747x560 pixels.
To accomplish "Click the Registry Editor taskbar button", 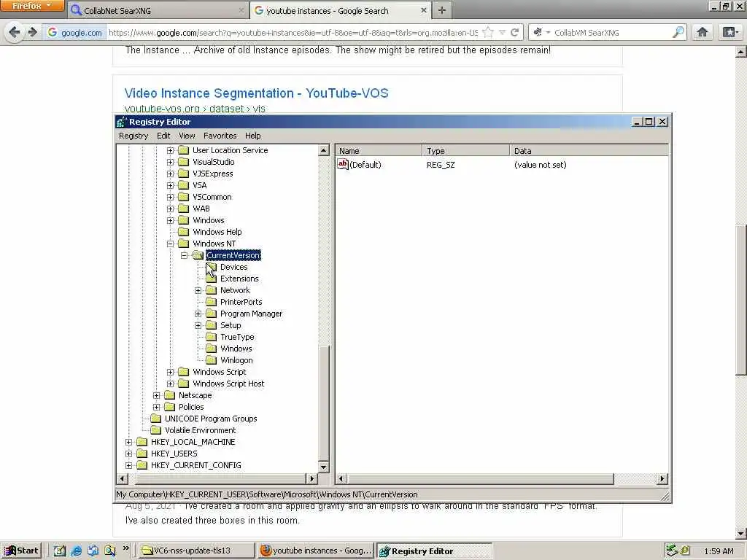I will pyautogui.click(x=434, y=551).
